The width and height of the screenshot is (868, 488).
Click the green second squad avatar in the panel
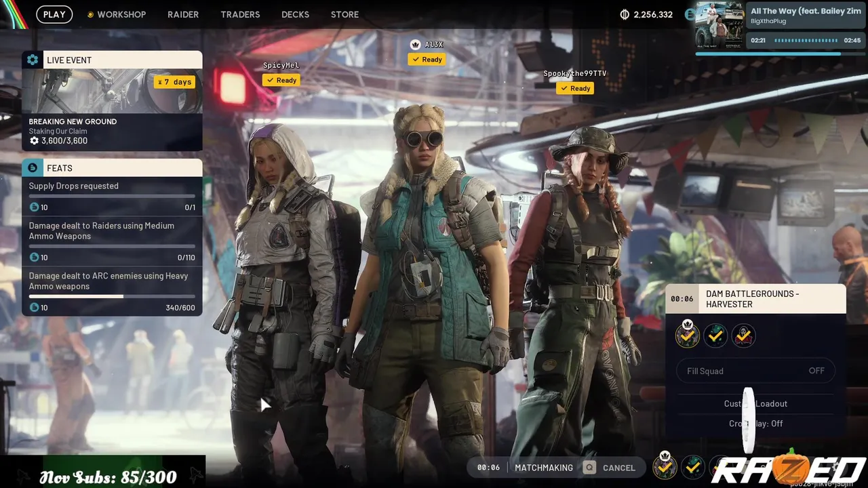pos(715,335)
